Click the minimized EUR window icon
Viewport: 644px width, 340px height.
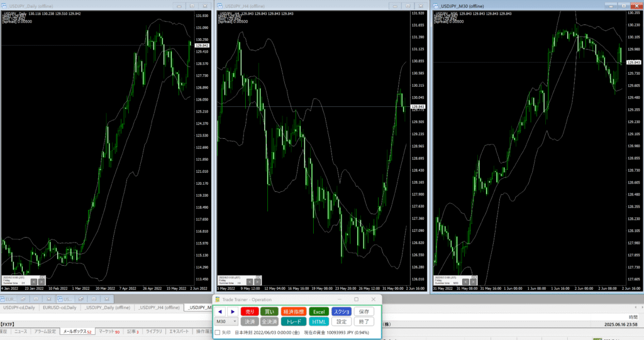click(3, 299)
